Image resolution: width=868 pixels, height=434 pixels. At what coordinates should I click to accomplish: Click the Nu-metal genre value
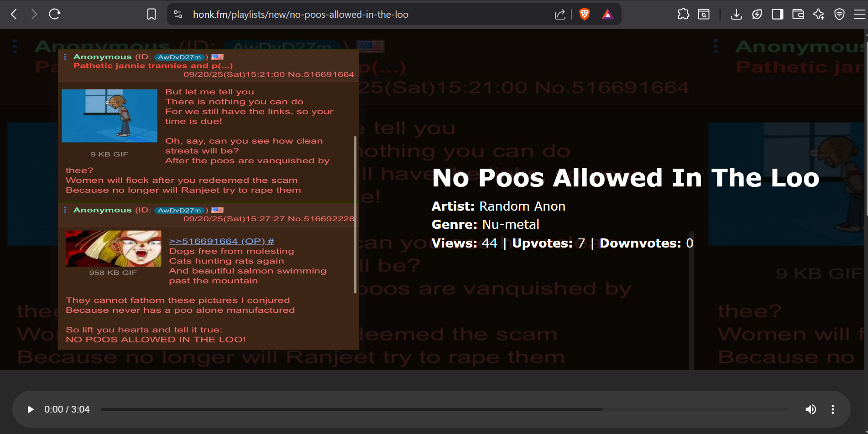coord(511,224)
